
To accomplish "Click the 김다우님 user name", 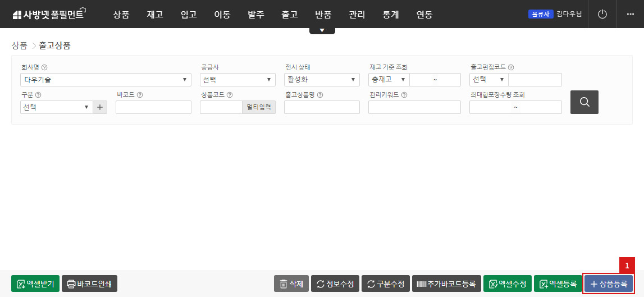I will point(569,15).
